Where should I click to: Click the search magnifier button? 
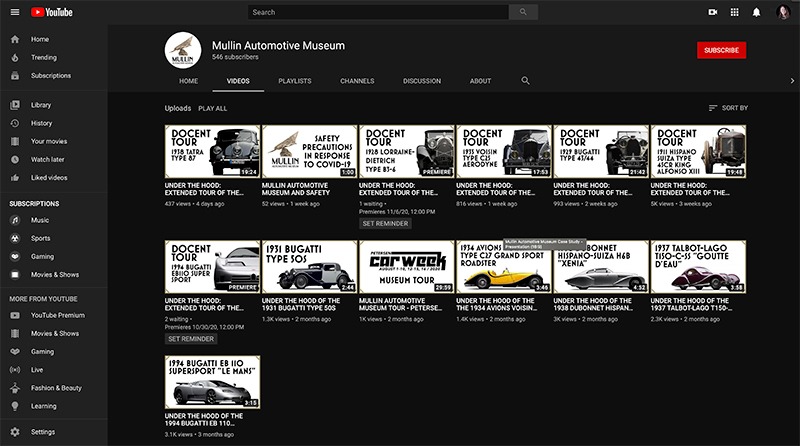[x=523, y=12]
